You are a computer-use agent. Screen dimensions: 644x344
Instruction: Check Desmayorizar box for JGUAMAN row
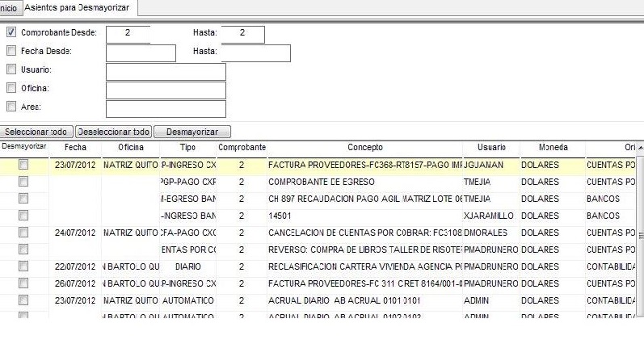tap(23, 165)
